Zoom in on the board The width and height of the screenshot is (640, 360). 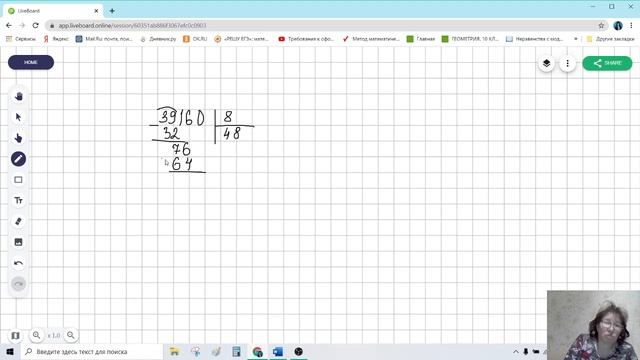[36, 335]
